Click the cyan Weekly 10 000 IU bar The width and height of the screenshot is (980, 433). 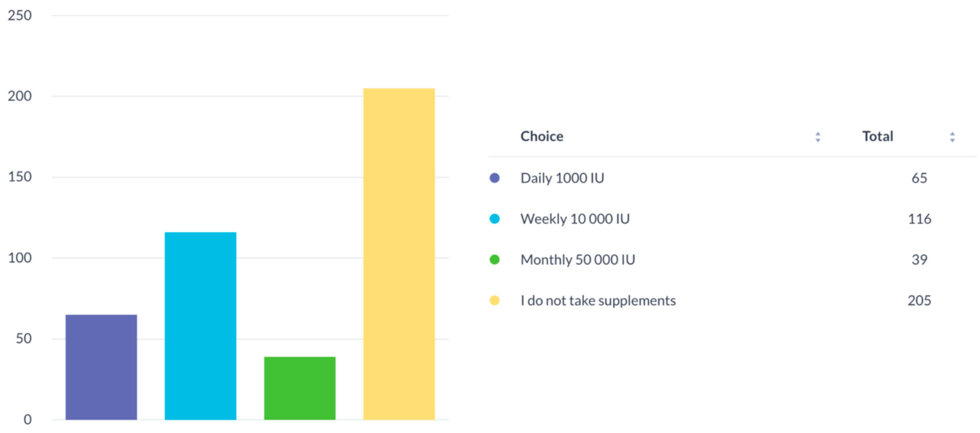click(200, 326)
